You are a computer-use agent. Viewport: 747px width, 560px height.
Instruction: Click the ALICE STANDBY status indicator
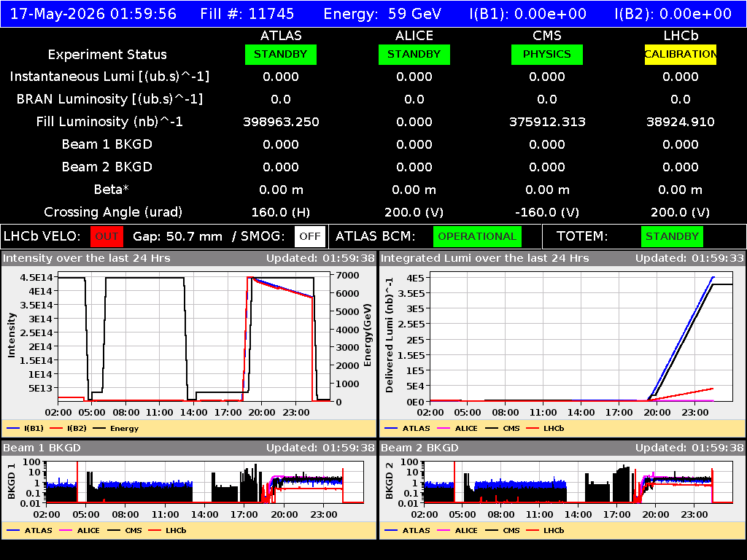[414, 54]
